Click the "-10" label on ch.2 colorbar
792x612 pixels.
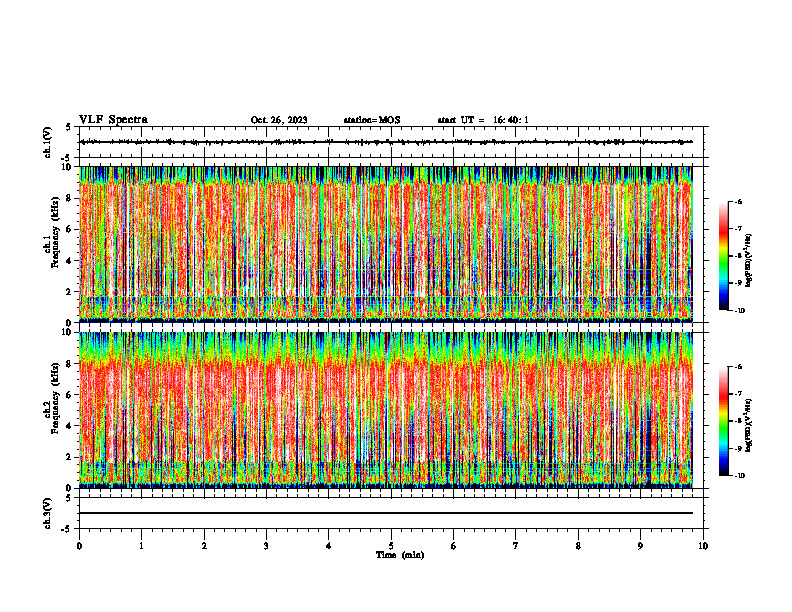739,476
